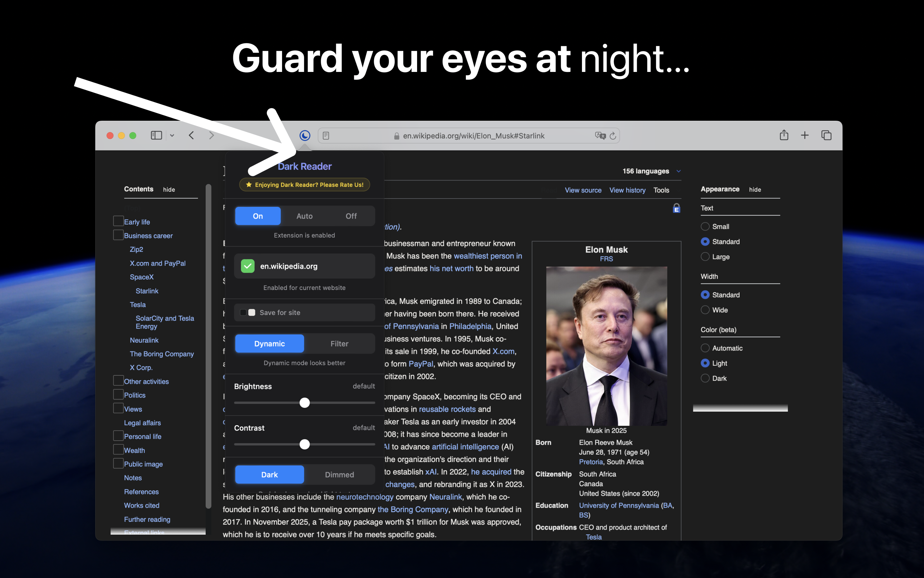Open the wealthiest person in link
Screen dimensions: 924x578
tap(488, 256)
